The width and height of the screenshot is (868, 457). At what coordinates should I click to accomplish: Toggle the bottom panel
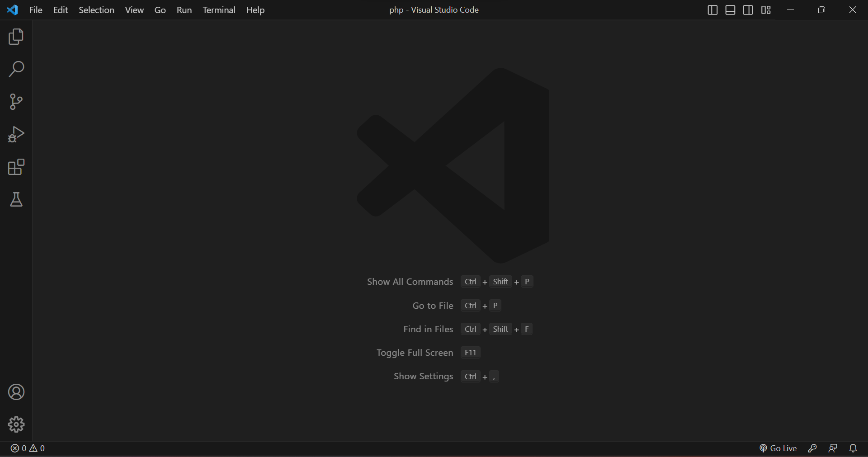click(x=730, y=10)
